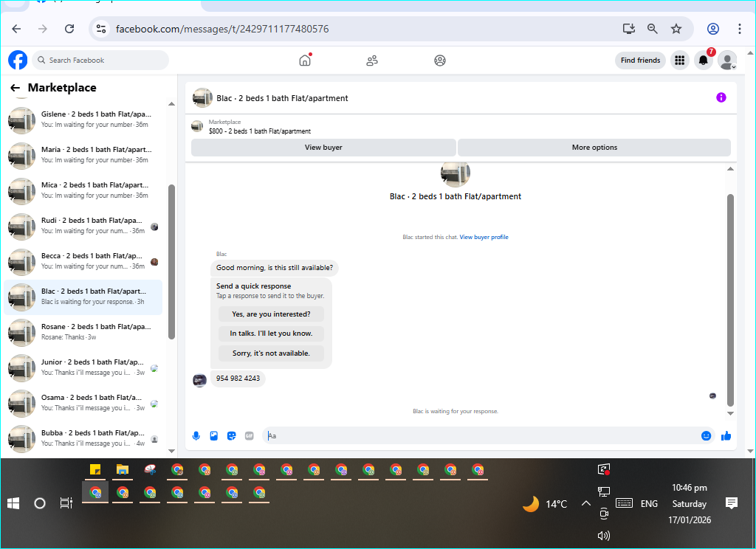Image resolution: width=756 pixels, height=549 pixels.
Task: Open Junior conversation in the list
Action: (83, 367)
